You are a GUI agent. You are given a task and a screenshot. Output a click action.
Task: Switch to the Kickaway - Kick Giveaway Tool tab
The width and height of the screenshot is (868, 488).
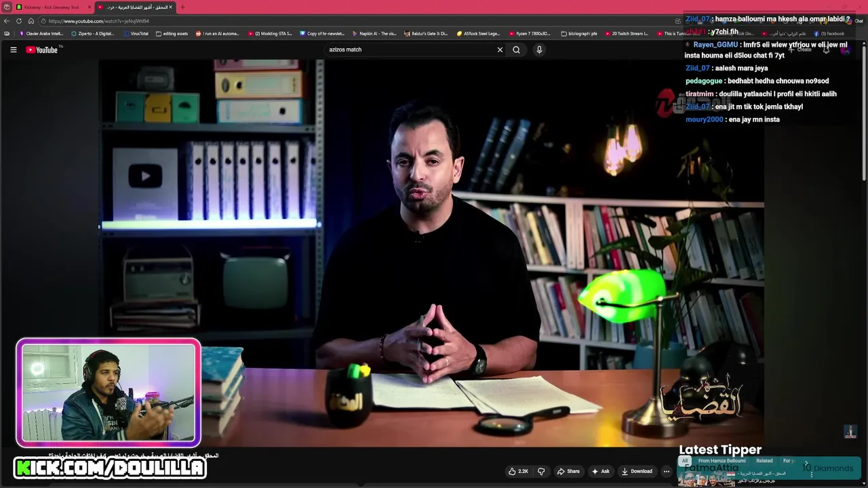coord(53,7)
